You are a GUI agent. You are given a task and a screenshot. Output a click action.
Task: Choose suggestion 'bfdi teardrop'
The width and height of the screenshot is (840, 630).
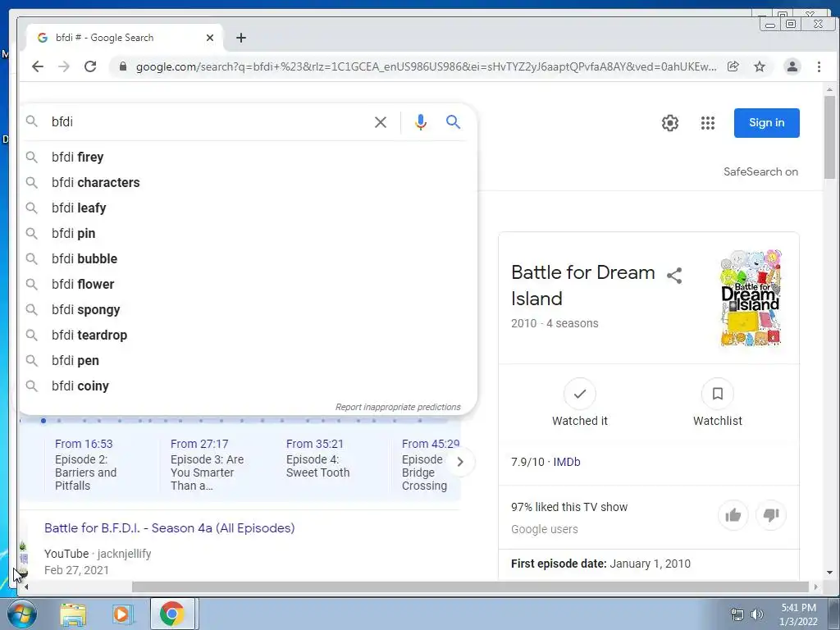click(x=248, y=336)
